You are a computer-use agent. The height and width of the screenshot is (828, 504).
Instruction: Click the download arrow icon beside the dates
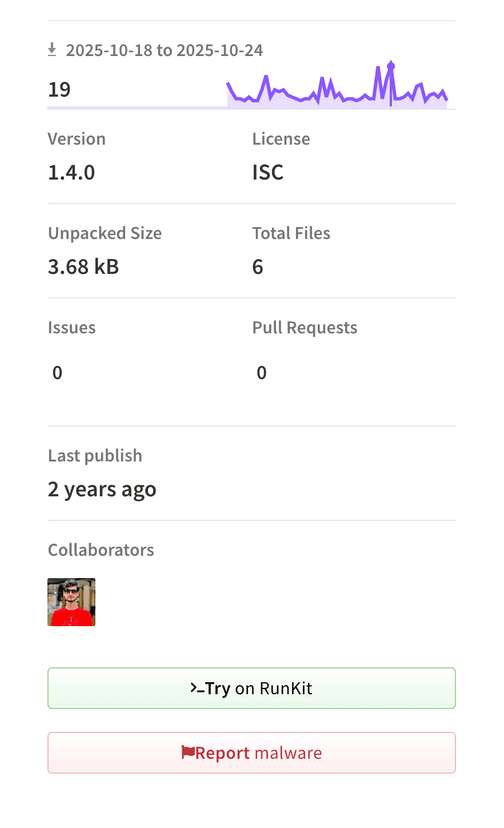coord(52,50)
